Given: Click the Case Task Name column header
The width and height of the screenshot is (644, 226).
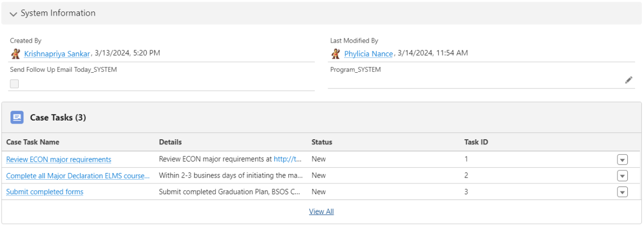Looking at the screenshot, I should [33, 142].
